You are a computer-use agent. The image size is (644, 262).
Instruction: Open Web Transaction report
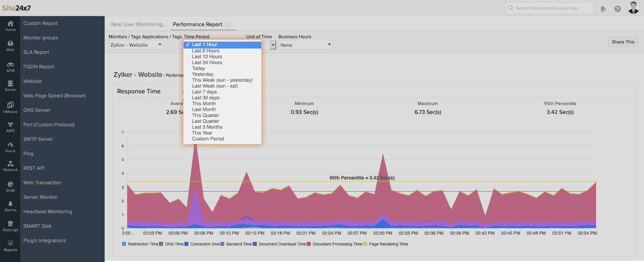click(x=42, y=183)
